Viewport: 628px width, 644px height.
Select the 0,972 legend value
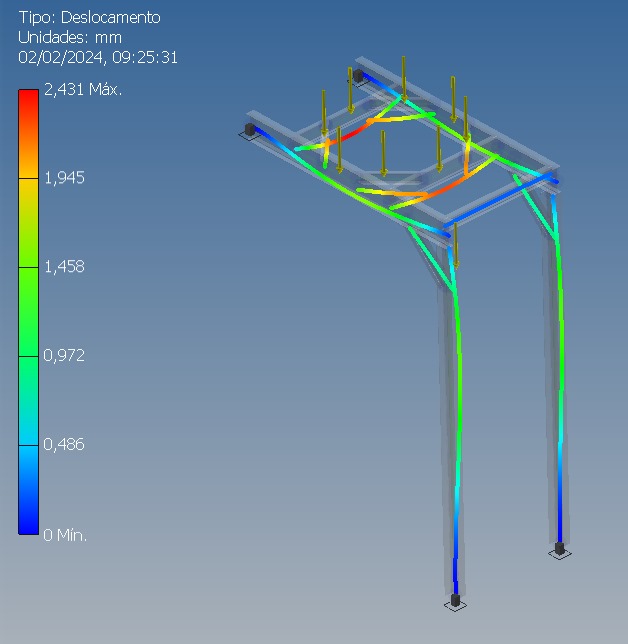tap(64, 355)
